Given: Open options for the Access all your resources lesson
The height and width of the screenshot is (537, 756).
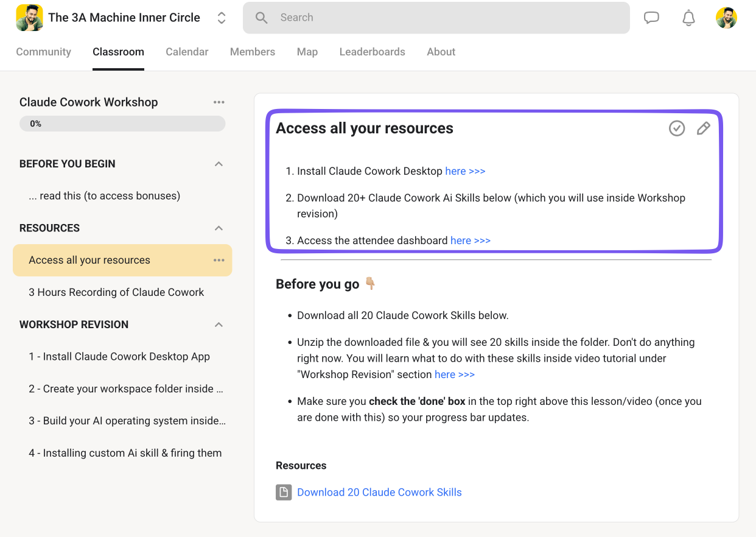Looking at the screenshot, I should tap(219, 260).
